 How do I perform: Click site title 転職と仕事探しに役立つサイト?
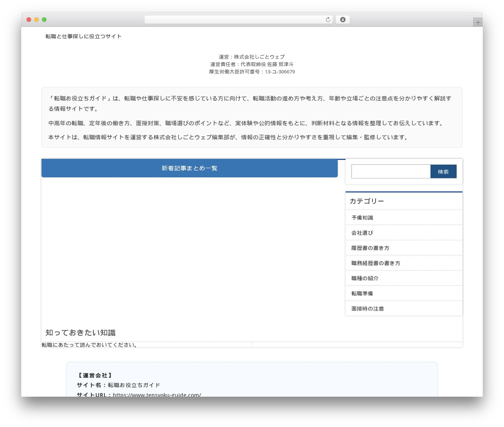83,36
